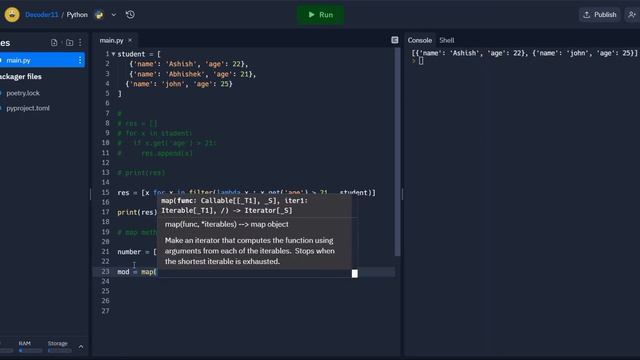Open poetry.lock file
The height and width of the screenshot is (360, 640).
pos(23,93)
